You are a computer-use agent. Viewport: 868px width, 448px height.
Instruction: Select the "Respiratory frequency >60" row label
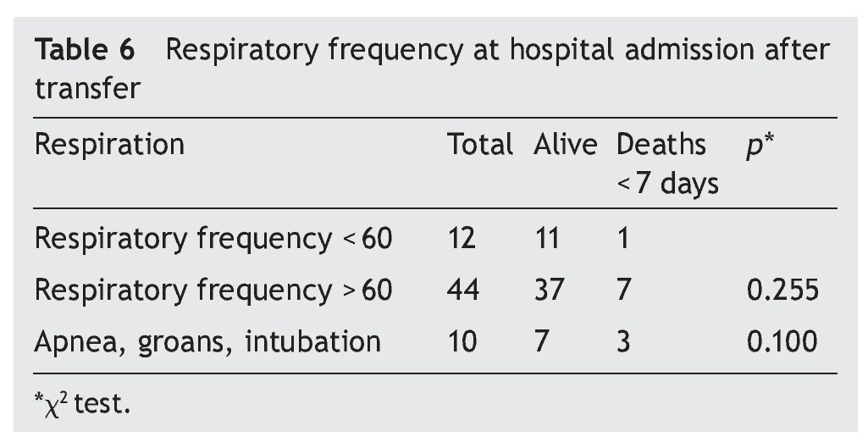213,290
